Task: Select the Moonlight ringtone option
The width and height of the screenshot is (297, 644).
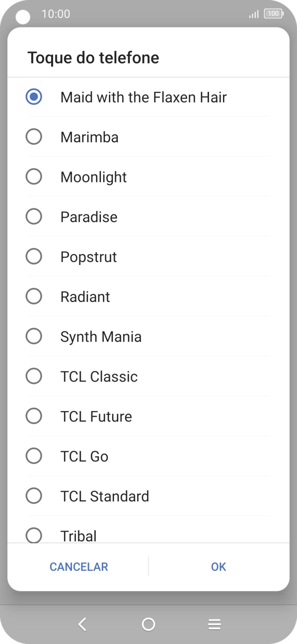Action: 148,177
